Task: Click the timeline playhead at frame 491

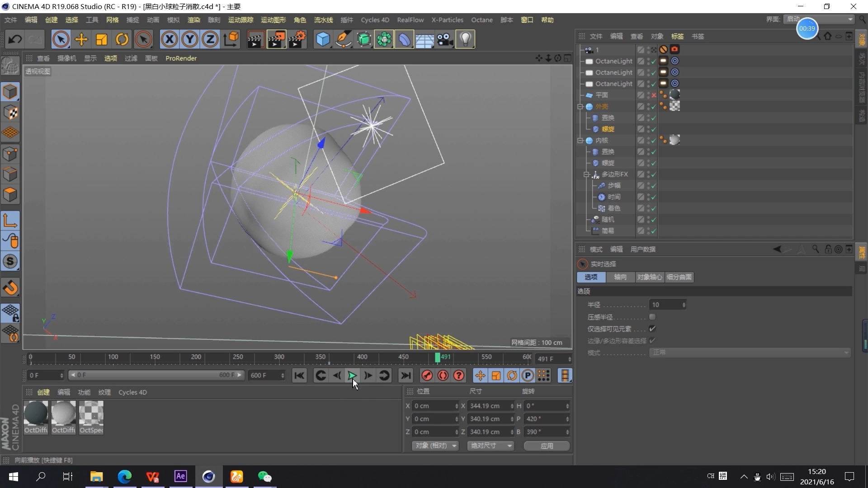Action: click(438, 358)
